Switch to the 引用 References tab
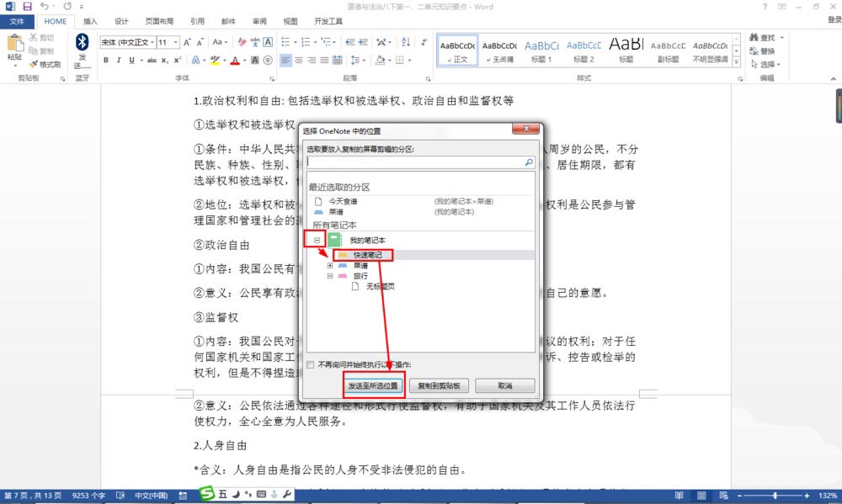 coord(197,22)
